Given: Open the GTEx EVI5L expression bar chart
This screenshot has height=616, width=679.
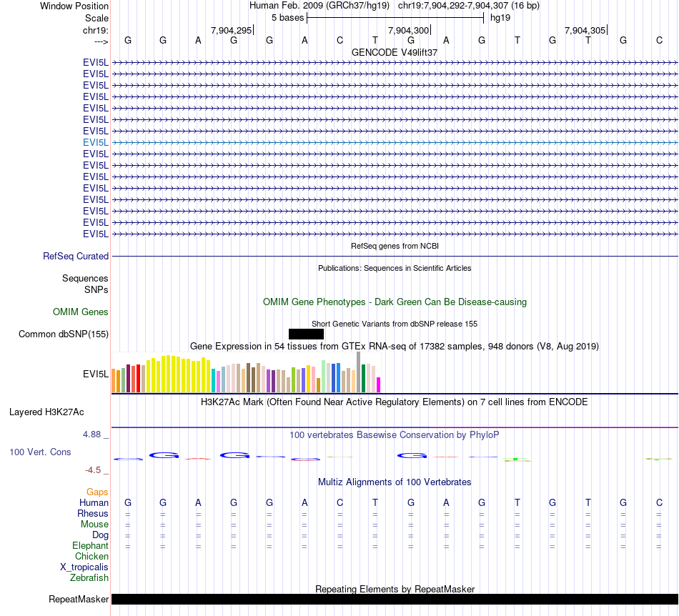Looking at the screenshot, I should 246,372.
